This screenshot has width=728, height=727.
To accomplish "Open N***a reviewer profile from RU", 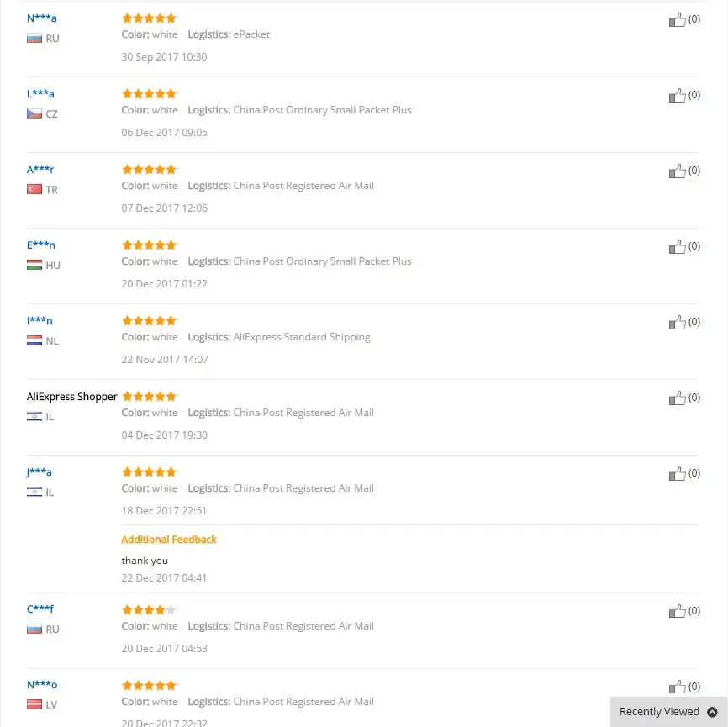I will [x=42, y=18].
